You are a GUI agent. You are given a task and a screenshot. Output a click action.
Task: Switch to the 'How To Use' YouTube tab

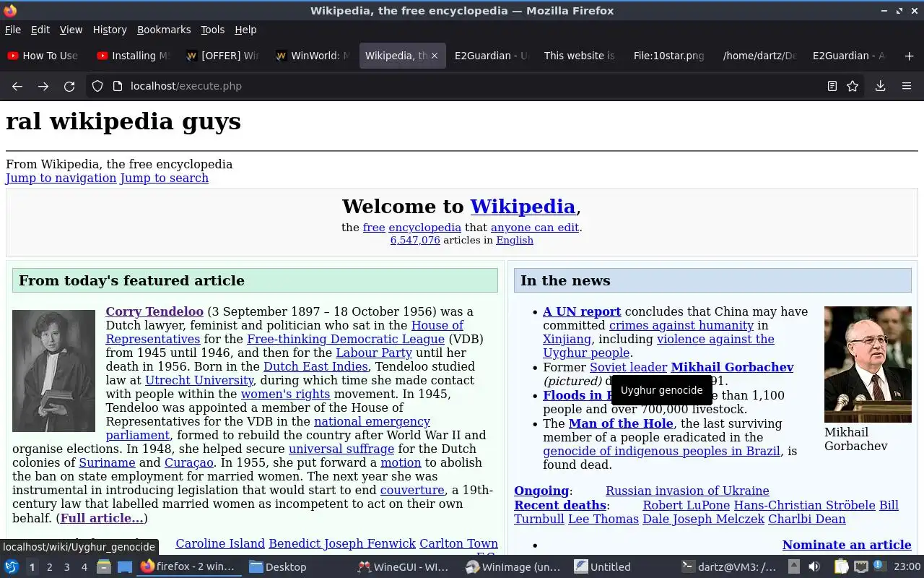click(43, 56)
